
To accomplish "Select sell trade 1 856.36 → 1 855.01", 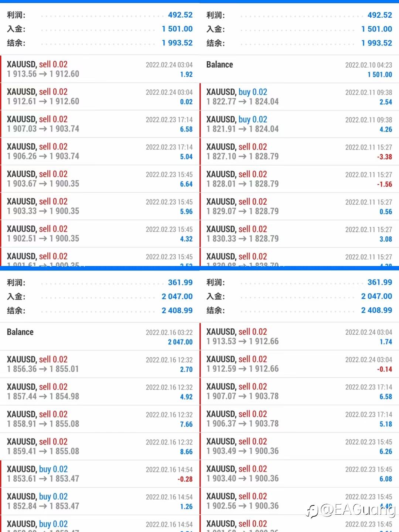I will 100,364.
